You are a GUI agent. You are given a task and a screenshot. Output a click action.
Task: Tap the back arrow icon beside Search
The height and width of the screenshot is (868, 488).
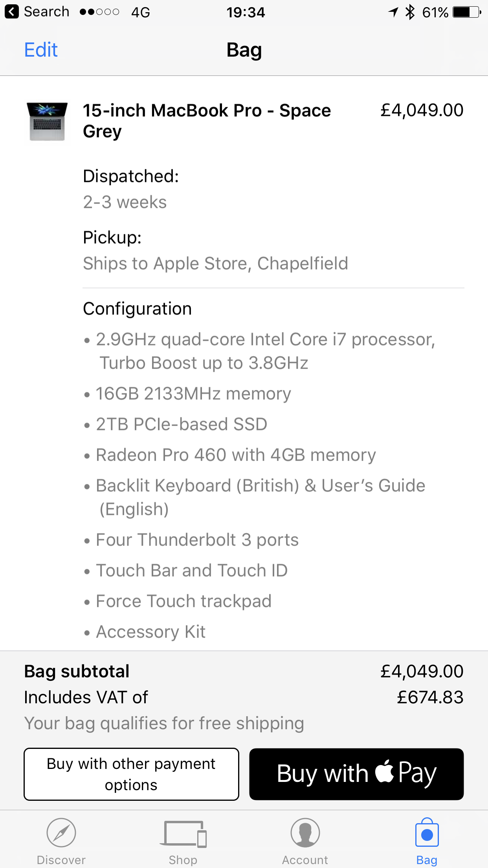[x=12, y=12]
